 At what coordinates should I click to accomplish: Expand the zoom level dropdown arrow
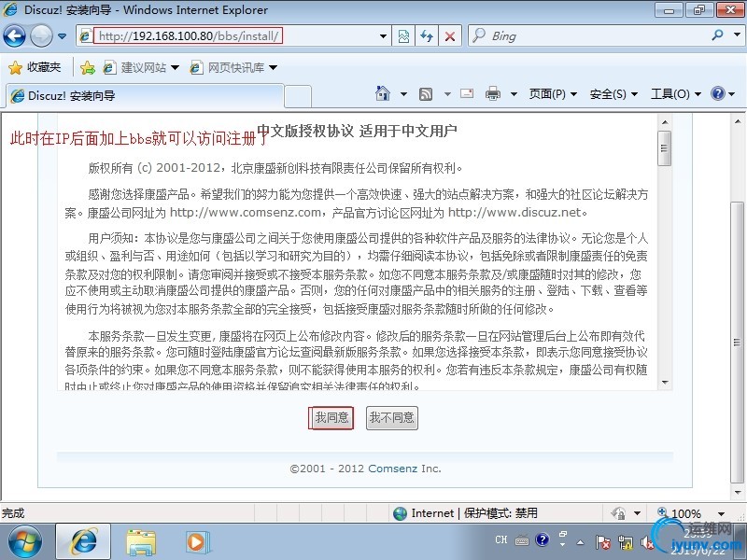pyautogui.click(x=721, y=514)
